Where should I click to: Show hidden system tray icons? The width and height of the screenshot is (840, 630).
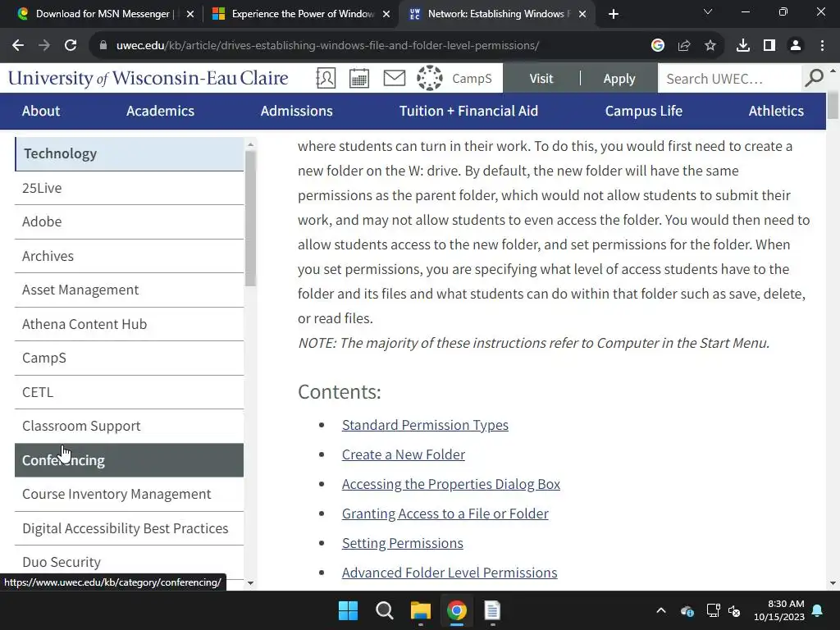coord(661,610)
